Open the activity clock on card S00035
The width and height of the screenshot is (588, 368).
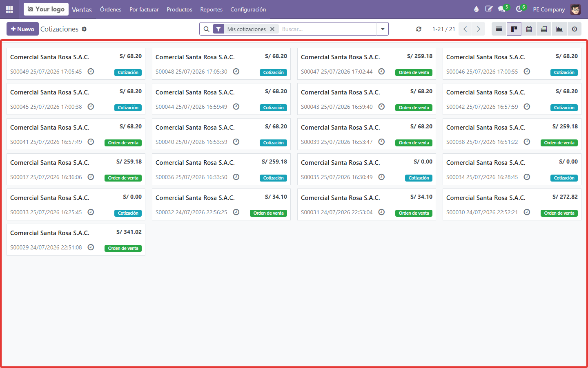(x=382, y=177)
